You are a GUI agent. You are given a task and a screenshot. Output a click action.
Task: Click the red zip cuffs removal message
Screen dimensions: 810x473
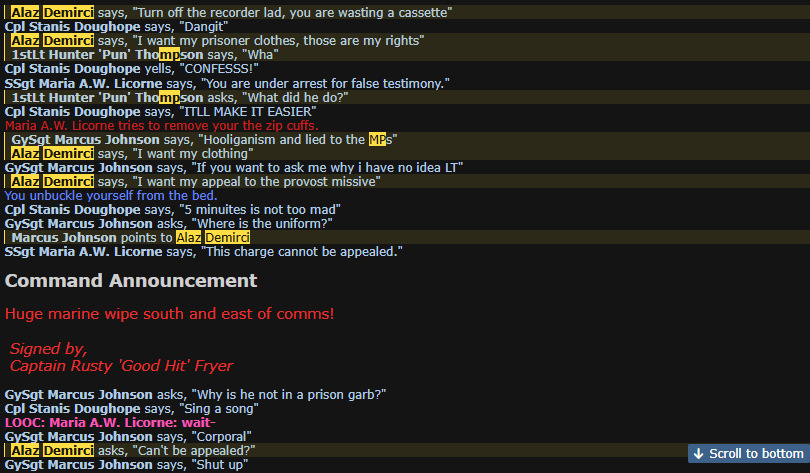tap(162, 125)
